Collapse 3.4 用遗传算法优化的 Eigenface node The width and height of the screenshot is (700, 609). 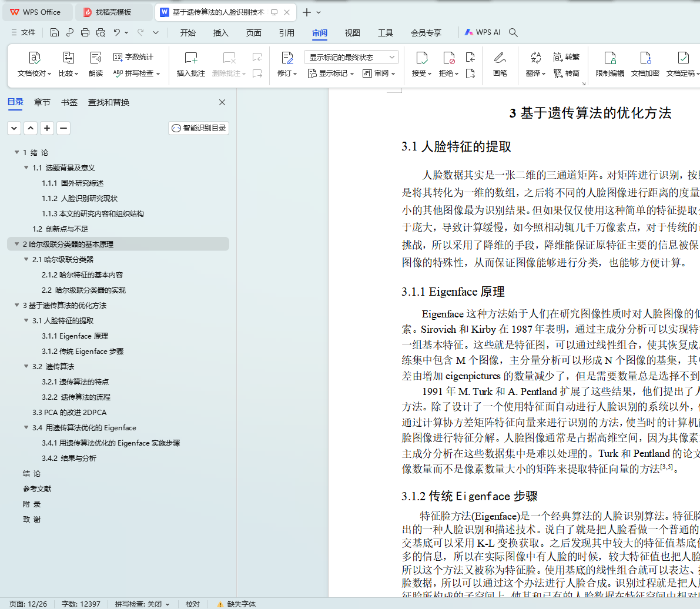(26, 427)
